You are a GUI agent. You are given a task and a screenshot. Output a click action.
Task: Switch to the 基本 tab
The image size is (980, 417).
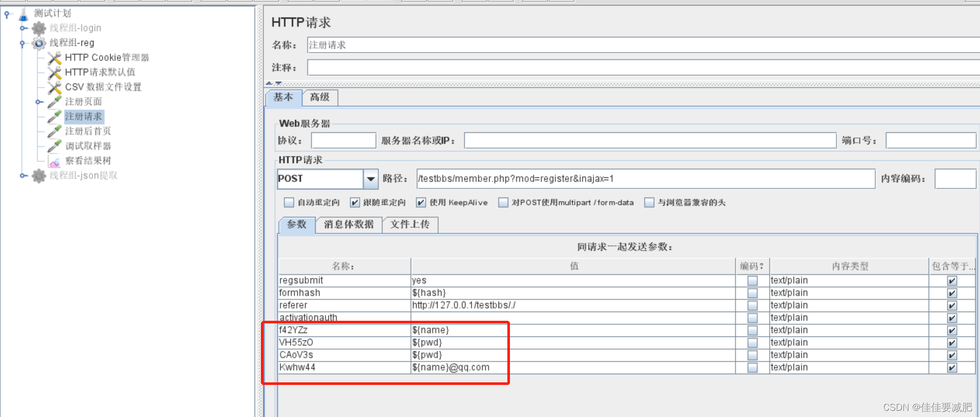[283, 97]
